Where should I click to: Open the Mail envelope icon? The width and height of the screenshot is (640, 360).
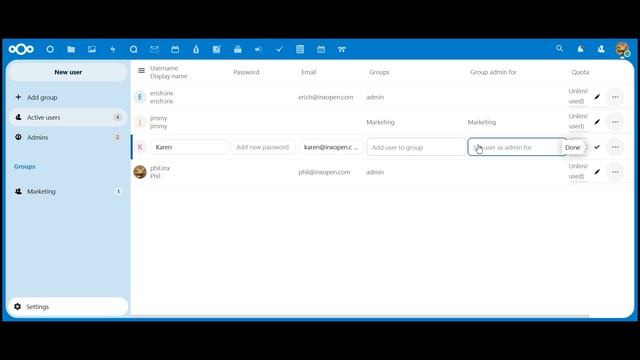pyautogui.click(x=154, y=49)
